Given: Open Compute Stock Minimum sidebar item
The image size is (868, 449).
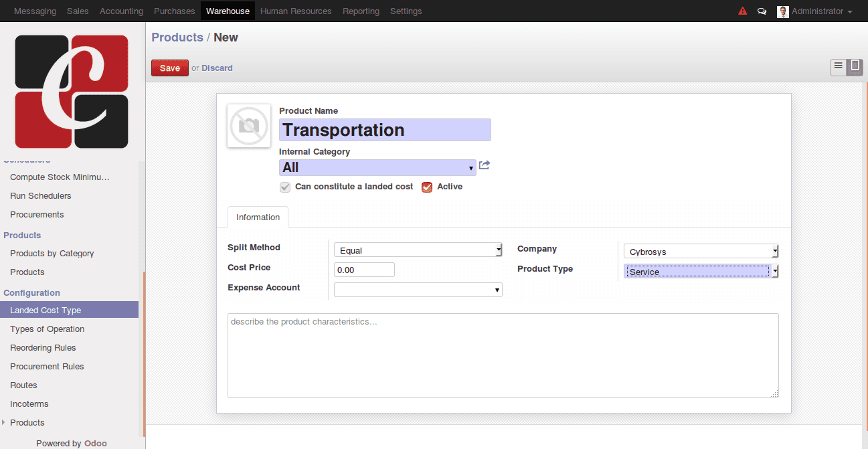Looking at the screenshot, I should point(60,177).
